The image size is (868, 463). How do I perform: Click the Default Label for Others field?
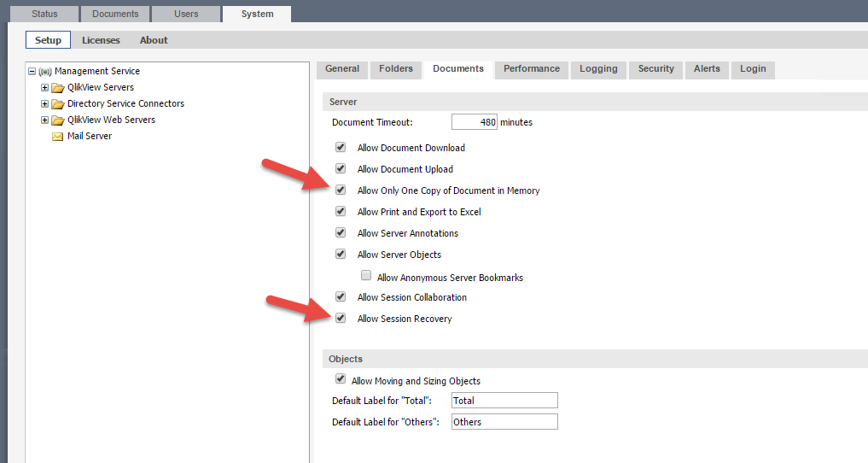(x=504, y=421)
